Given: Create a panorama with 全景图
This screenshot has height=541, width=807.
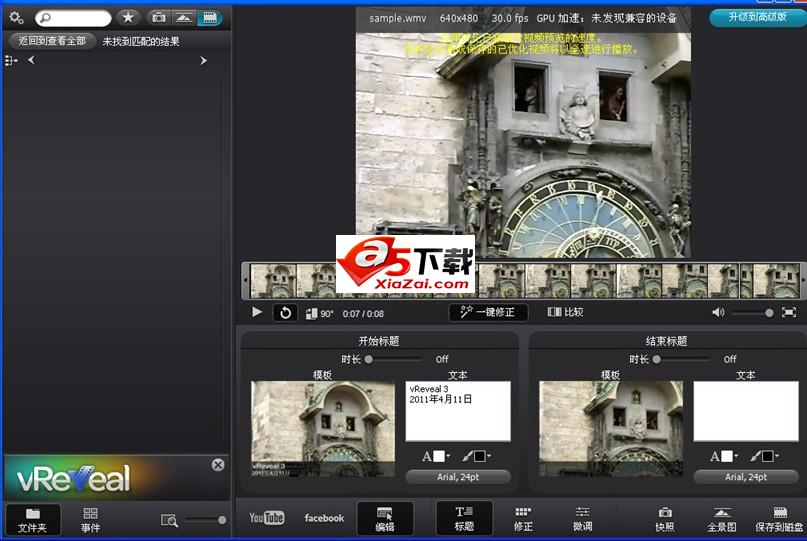Looking at the screenshot, I should tap(721, 518).
